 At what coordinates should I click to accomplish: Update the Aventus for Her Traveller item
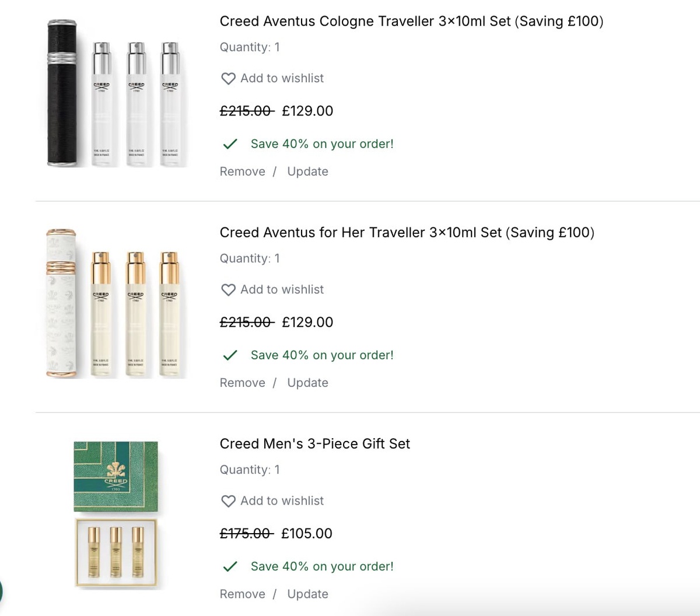tap(307, 383)
